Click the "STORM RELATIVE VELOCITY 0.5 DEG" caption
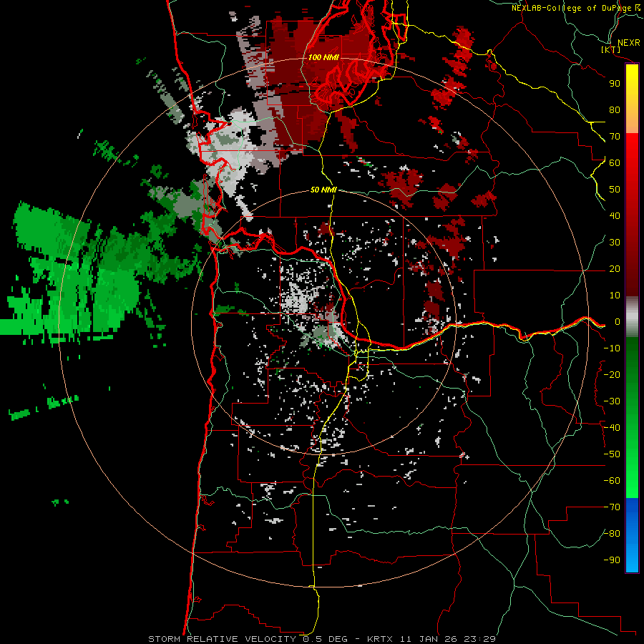The height and width of the screenshot is (644, 644). point(248,639)
